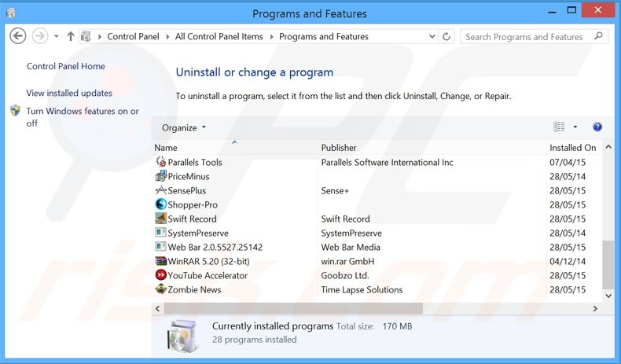Open View installed updates link
The image size is (621, 364).
(69, 93)
